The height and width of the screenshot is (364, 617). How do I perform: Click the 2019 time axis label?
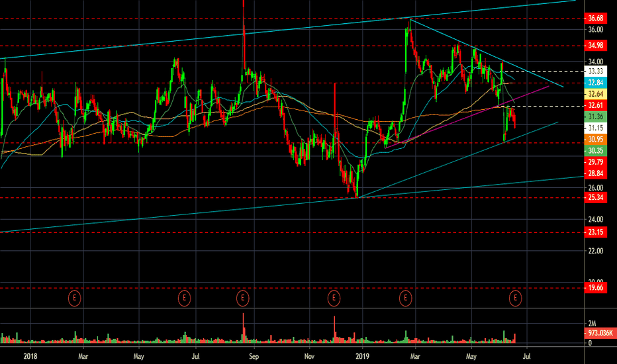pyautogui.click(x=362, y=356)
